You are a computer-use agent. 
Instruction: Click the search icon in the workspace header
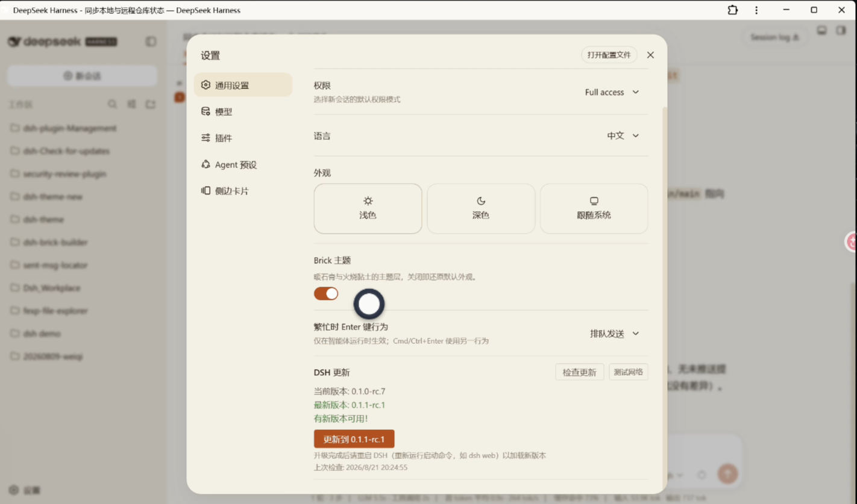coord(112,104)
